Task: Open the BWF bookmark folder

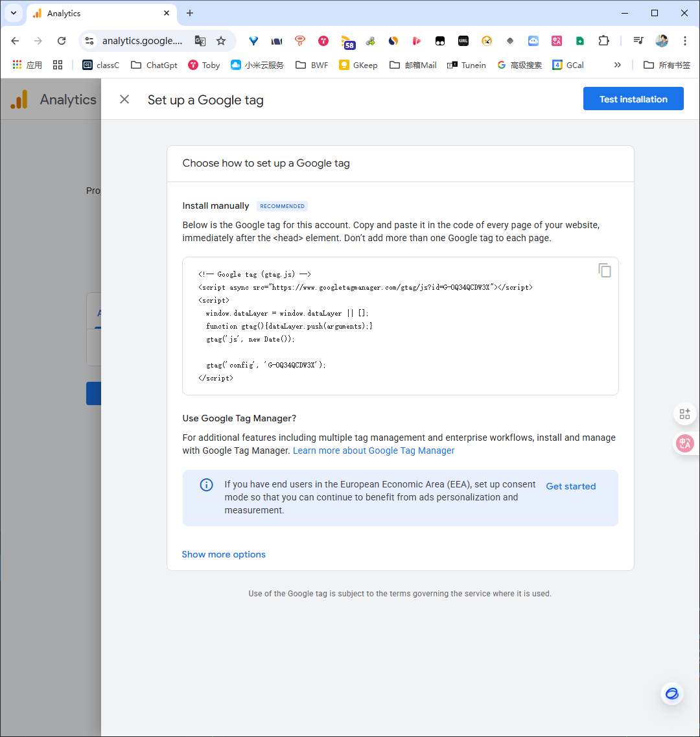Action: pos(312,65)
